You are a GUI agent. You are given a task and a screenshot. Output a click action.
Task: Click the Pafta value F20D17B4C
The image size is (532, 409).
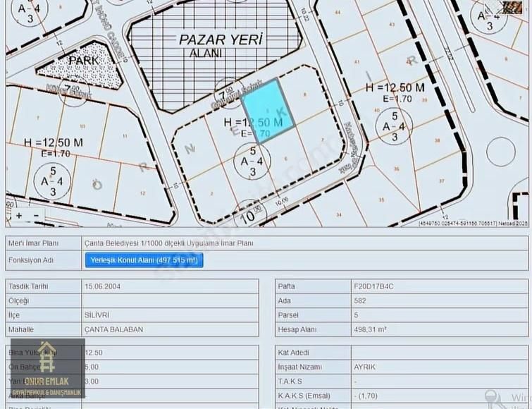tap(373, 287)
